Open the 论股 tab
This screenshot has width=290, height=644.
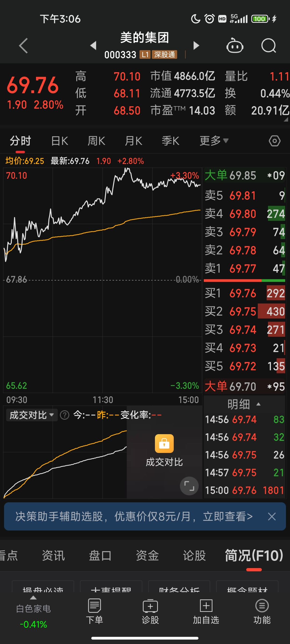(194, 555)
